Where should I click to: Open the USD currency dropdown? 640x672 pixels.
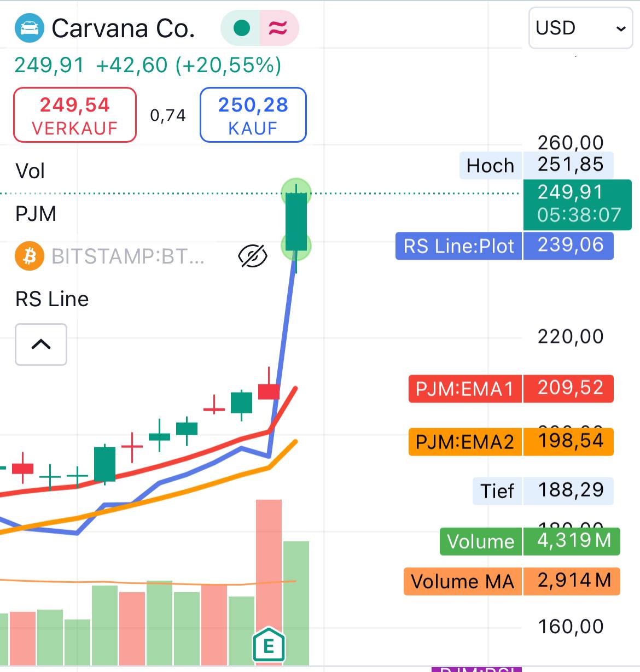[580, 28]
